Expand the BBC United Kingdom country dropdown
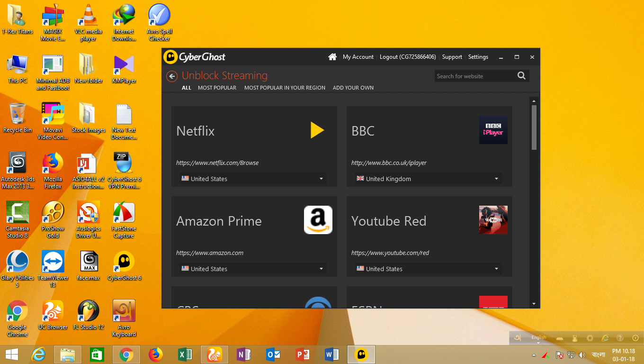This screenshot has height=364, width=644. [428, 179]
